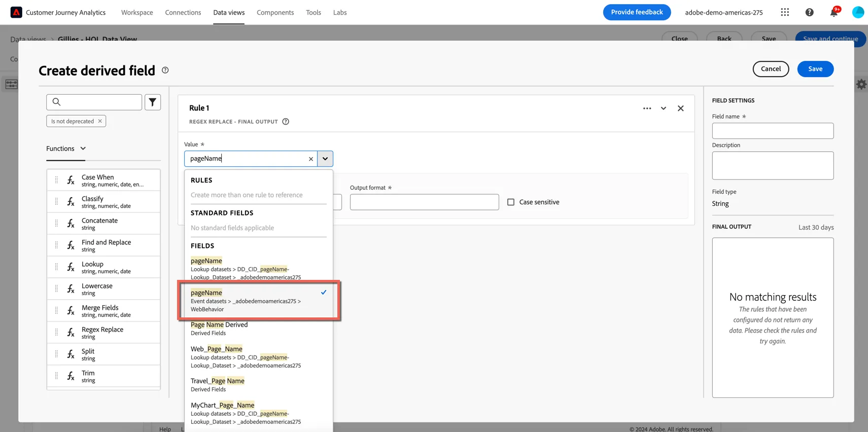
Task: Open the user profile avatar
Action: [858, 12]
